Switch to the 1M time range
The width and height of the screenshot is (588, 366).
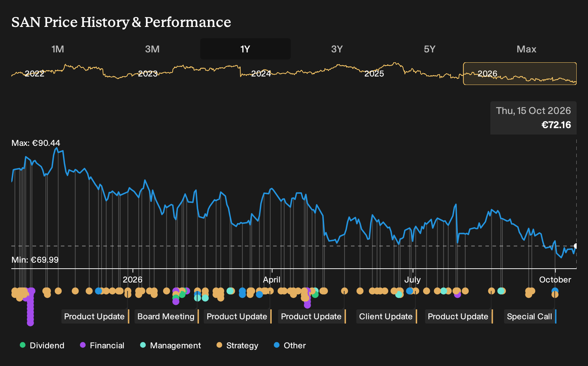(x=58, y=49)
